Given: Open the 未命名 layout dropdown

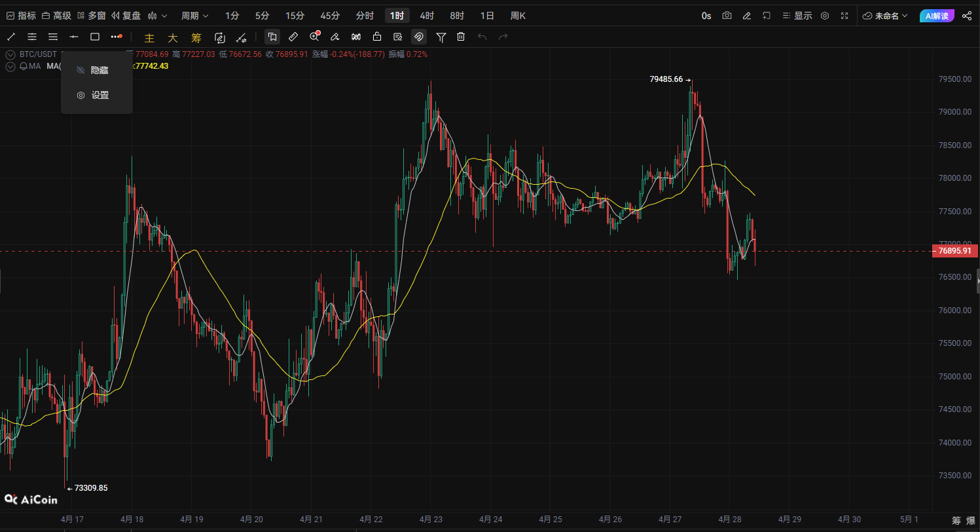Looking at the screenshot, I should tap(886, 16).
